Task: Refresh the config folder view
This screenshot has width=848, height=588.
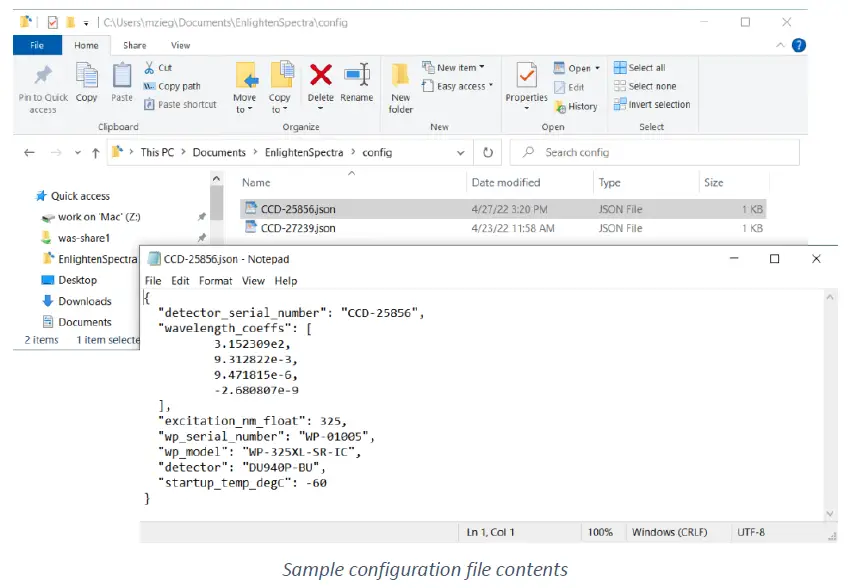Action: (488, 153)
